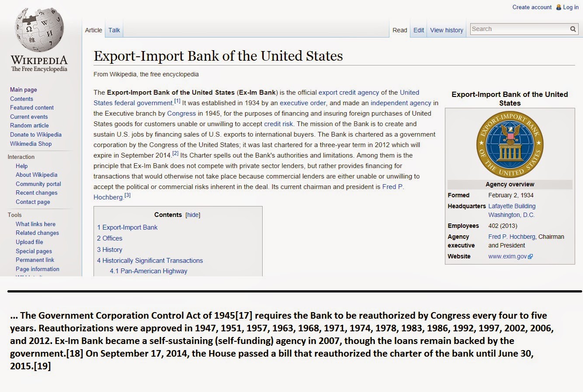
Task: Click What links here under Tools
Action: pos(36,224)
